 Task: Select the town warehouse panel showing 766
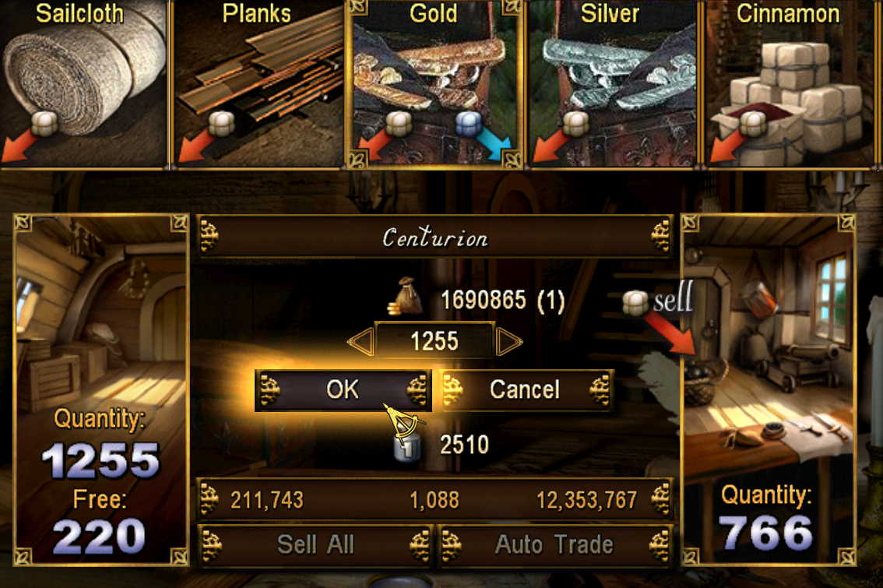pyautogui.click(x=769, y=389)
